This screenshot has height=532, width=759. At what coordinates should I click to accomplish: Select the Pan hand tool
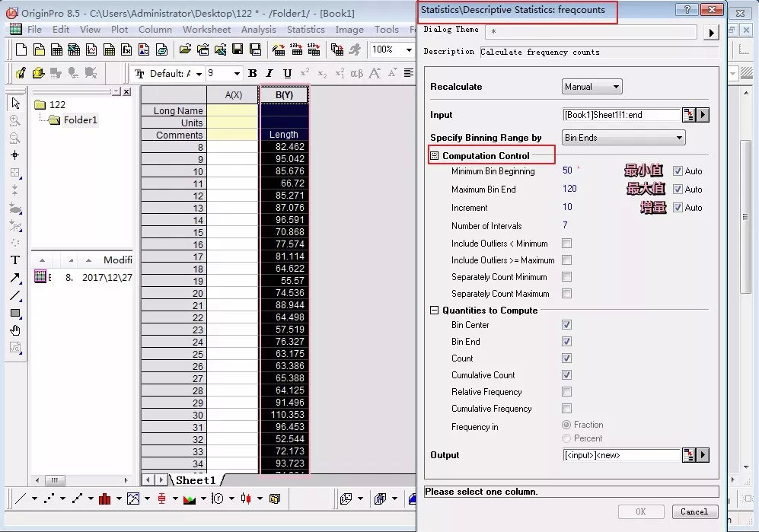click(15, 330)
